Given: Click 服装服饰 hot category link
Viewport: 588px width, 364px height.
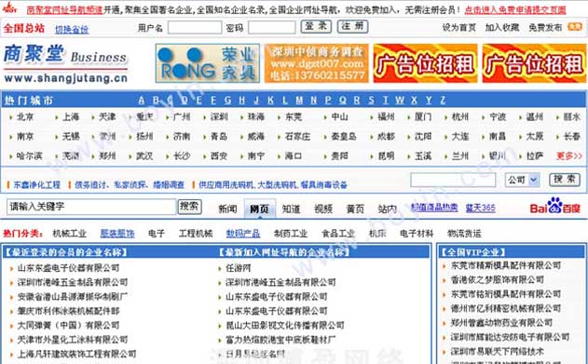Looking at the screenshot, I should 117,234.
